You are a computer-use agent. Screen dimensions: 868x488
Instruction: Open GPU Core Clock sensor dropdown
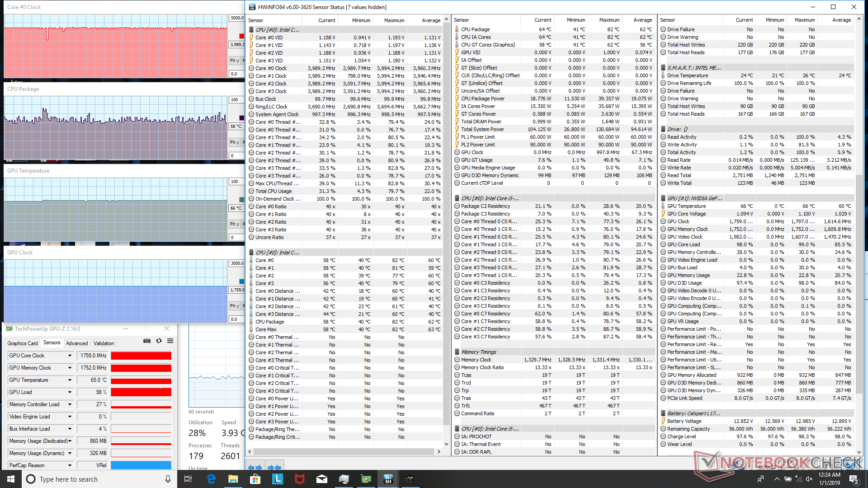tap(70, 356)
